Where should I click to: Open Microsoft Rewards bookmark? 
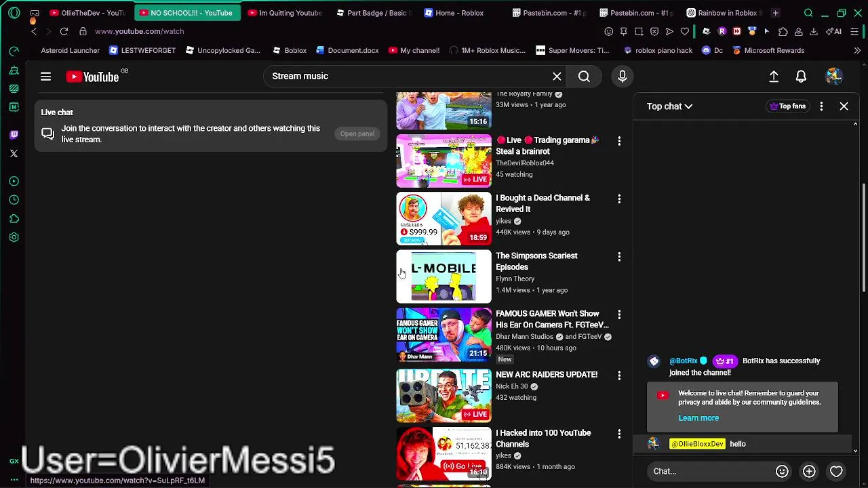pos(768,51)
